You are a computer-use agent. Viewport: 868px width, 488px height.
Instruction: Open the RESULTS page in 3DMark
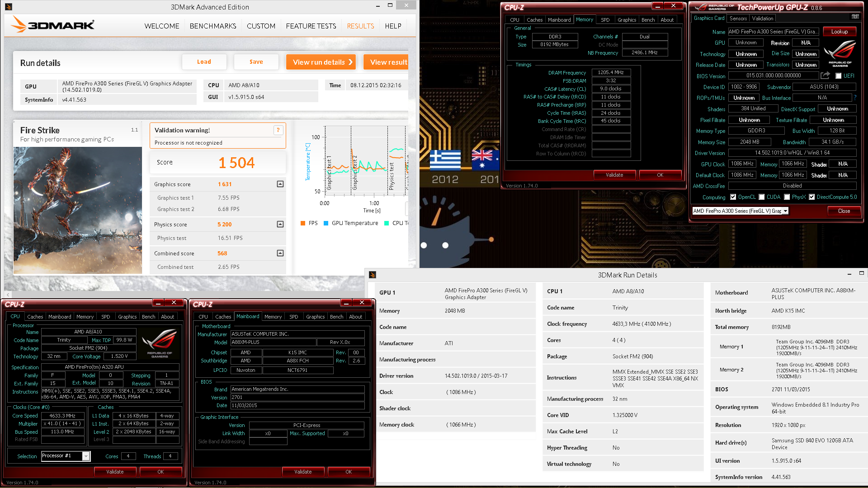(x=360, y=26)
